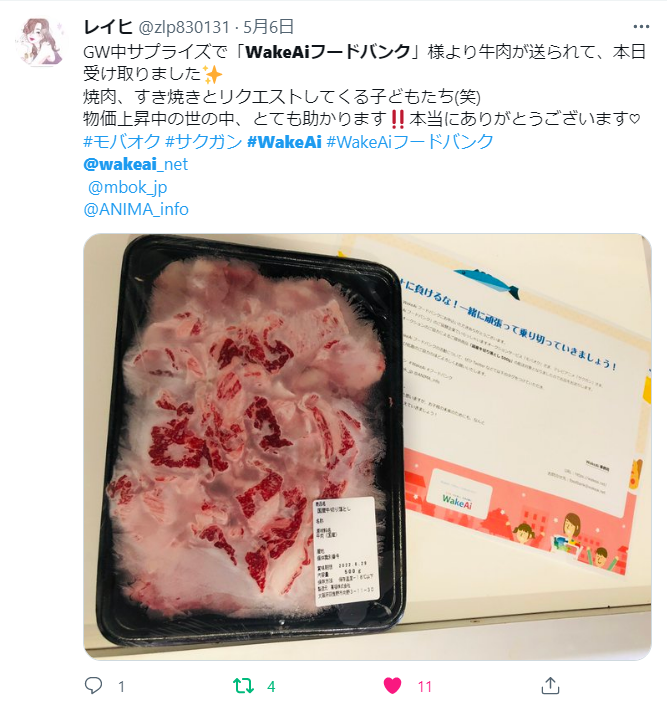This screenshot has height=710, width=667.
Task: Open the #サクガン hashtag
Action: coord(204,141)
